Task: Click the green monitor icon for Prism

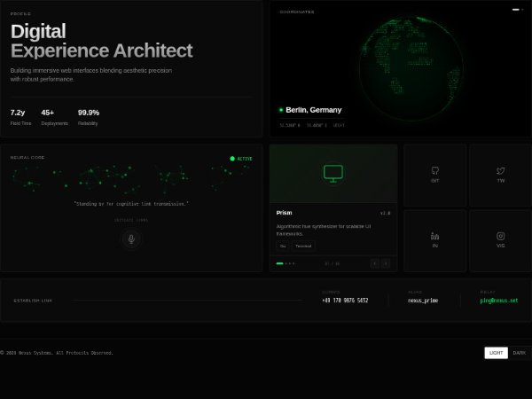Action: [333, 174]
